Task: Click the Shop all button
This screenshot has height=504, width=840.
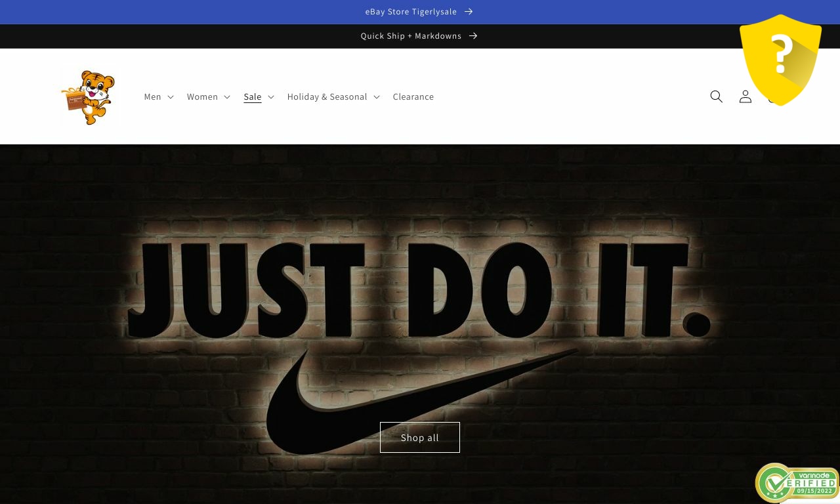Action: click(x=420, y=438)
